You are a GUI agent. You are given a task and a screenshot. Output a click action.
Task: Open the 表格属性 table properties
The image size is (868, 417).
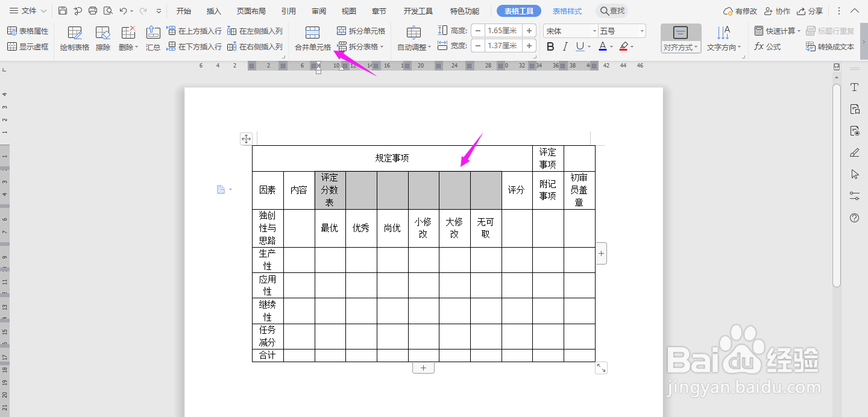pos(28,31)
